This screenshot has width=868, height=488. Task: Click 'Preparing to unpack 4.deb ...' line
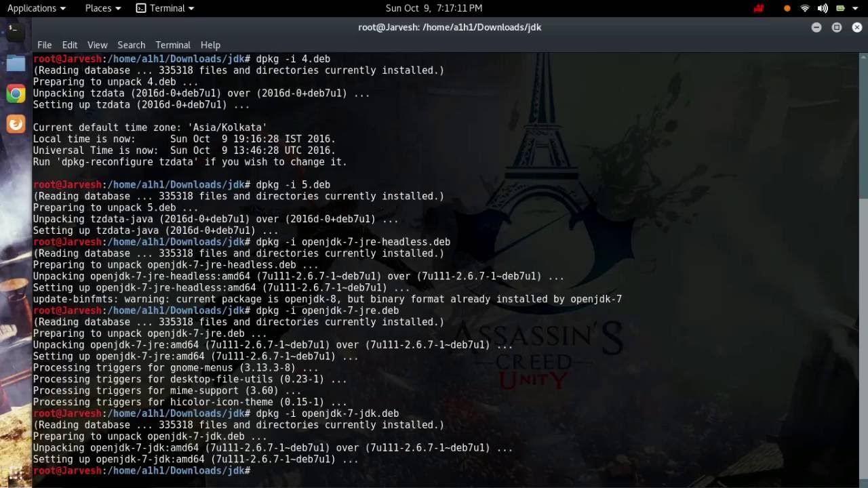pyautogui.click(x=115, y=82)
